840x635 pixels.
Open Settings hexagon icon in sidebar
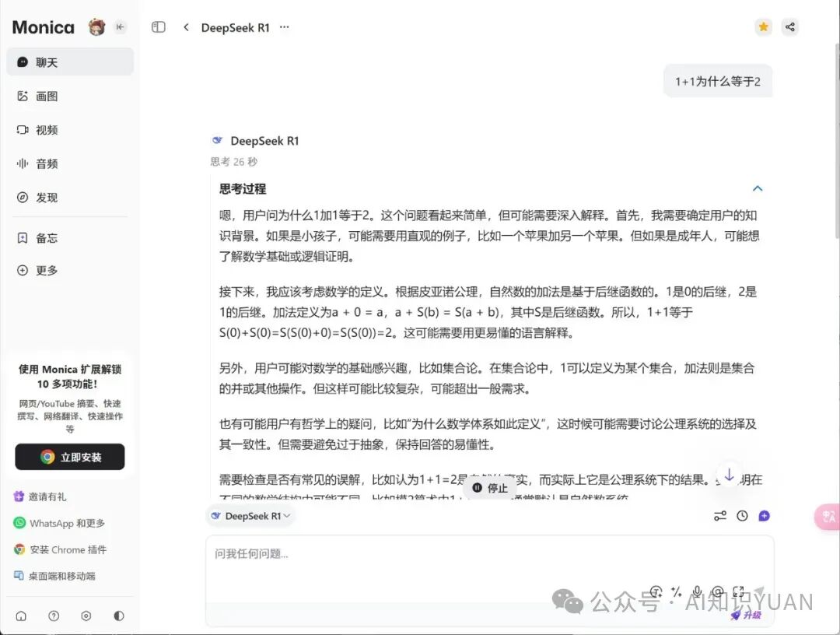[x=86, y=616]
